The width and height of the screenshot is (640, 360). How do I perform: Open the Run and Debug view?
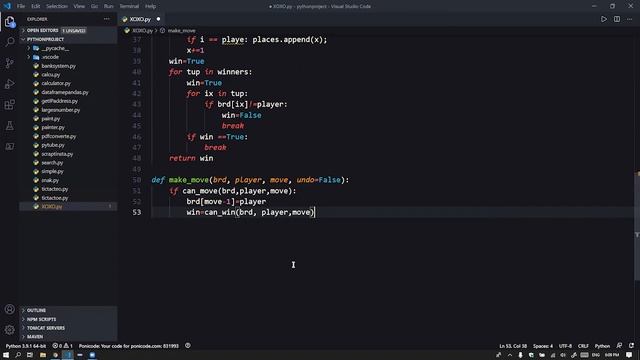10,84
